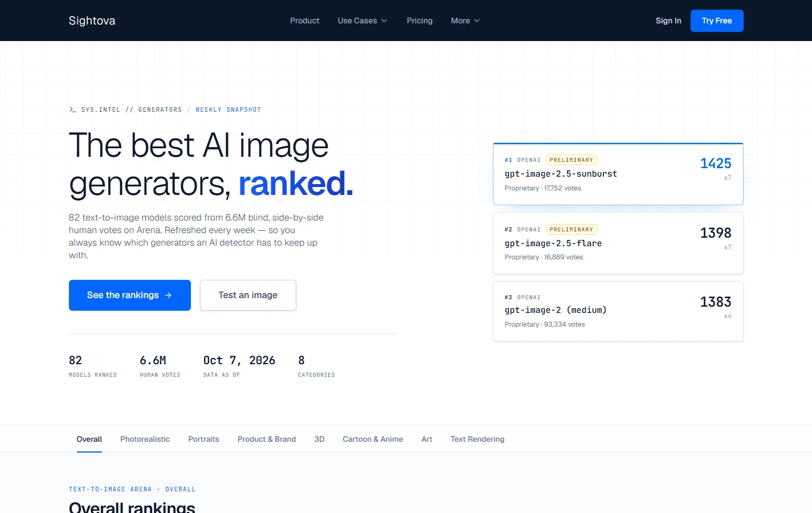Click the 1383 score
Image resolution: width=812 pixels, height=513 pixels.
click(716, 302)
